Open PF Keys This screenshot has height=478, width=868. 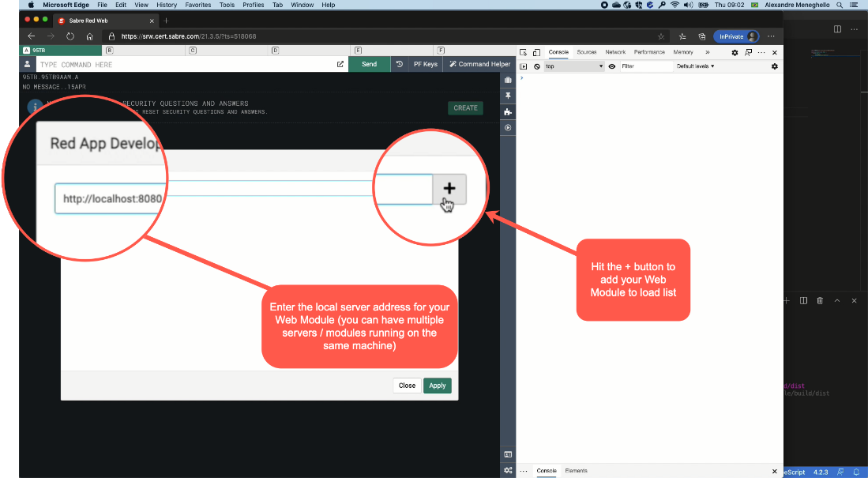pyautogui.click(x=425, y=64)
